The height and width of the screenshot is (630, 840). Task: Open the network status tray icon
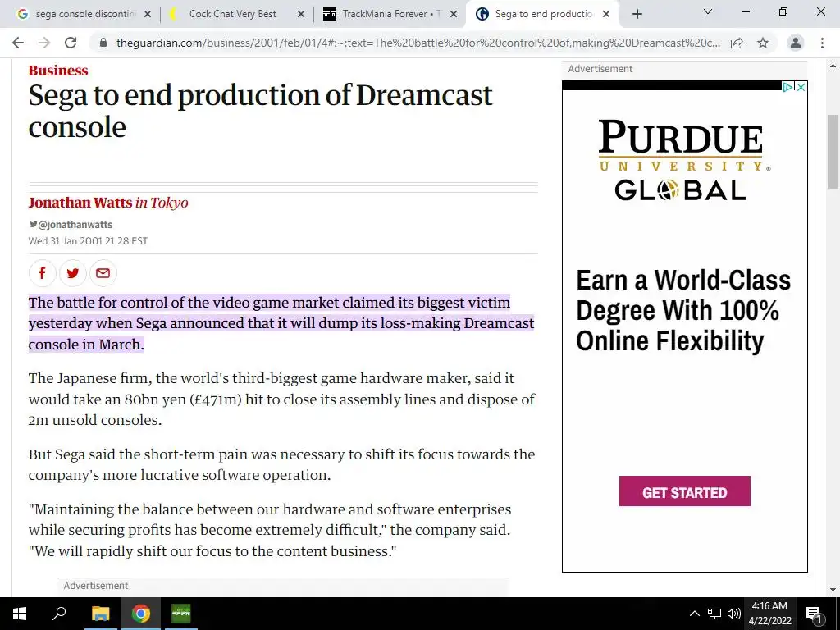(x=714, y=614)
